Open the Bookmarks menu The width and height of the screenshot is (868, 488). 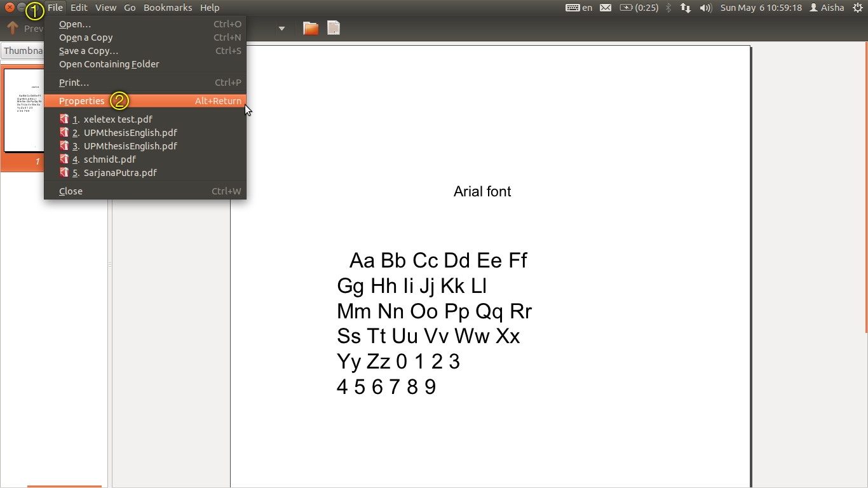click(x=167, y=8)
